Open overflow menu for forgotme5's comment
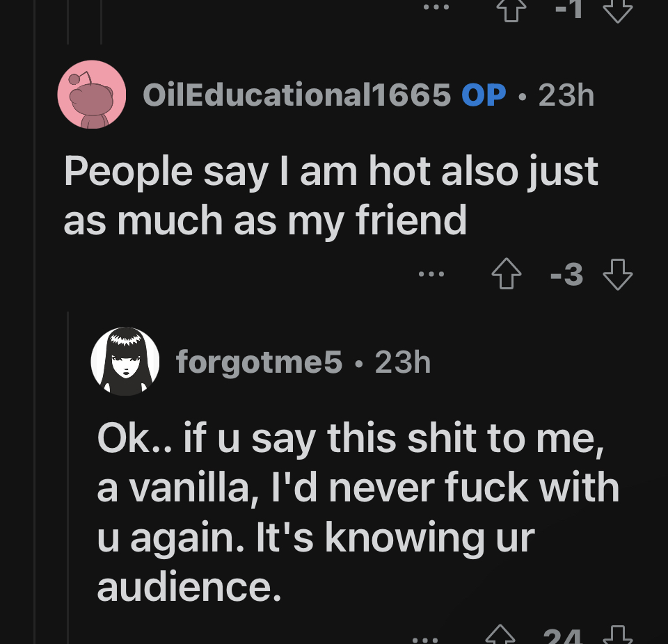This screenshot has width=668, height=644. click(x=426, y=640)
